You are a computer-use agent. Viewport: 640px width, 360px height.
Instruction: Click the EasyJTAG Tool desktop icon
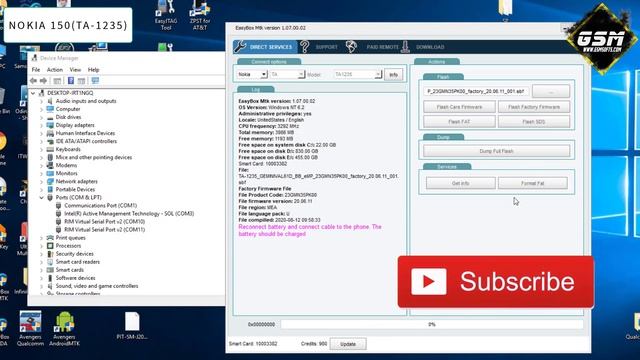click(166, 16)
